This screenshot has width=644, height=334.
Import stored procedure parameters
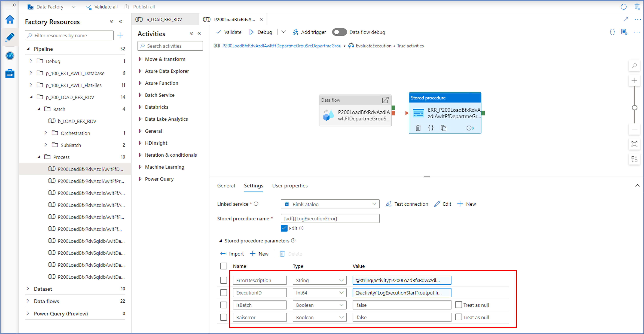[x=232, y=254]
